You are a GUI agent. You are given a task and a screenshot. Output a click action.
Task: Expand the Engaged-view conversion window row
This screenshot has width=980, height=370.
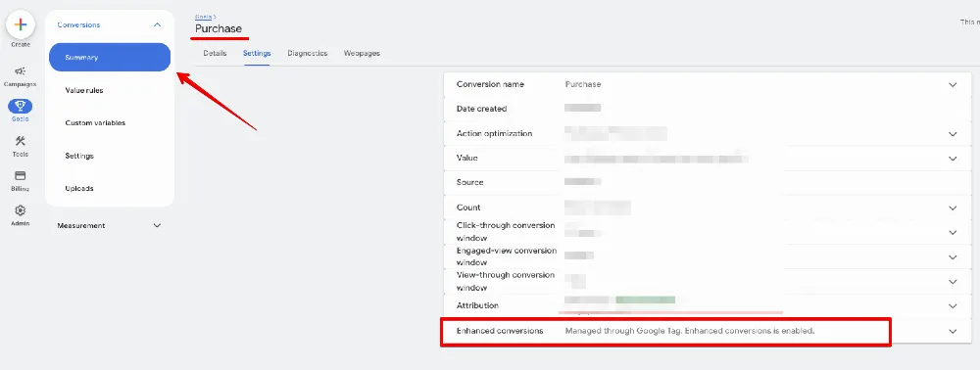(x=953, y=257)
